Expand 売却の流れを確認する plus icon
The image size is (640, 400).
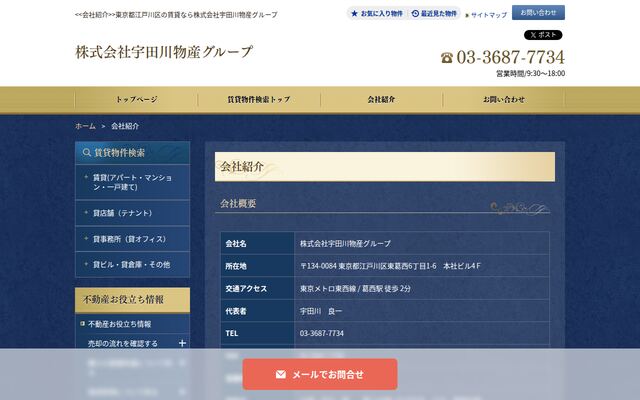[x=182, y=343]
